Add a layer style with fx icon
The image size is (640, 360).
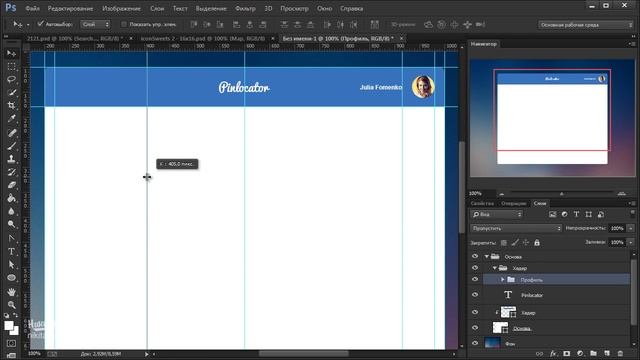point(553,353)
